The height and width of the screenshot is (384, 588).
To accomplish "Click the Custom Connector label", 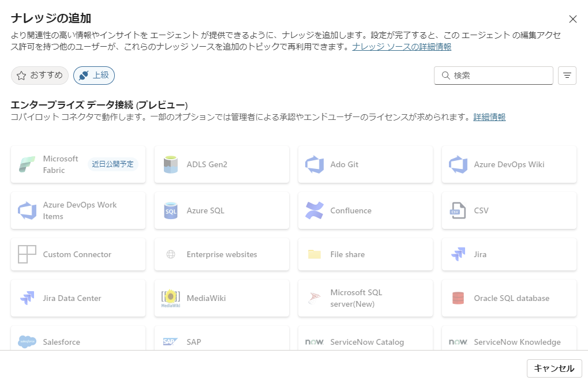I will tap(77, 254).
